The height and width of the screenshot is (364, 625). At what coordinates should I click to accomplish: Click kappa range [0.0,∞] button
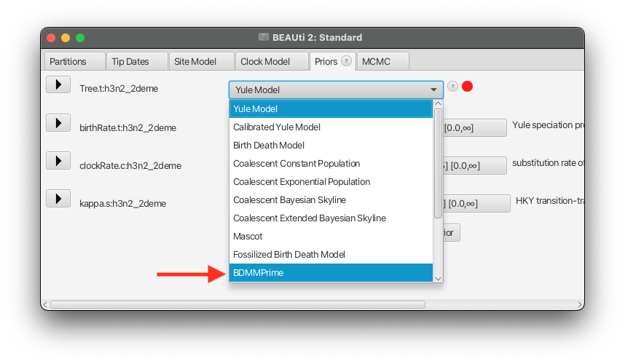click(476, 204)
